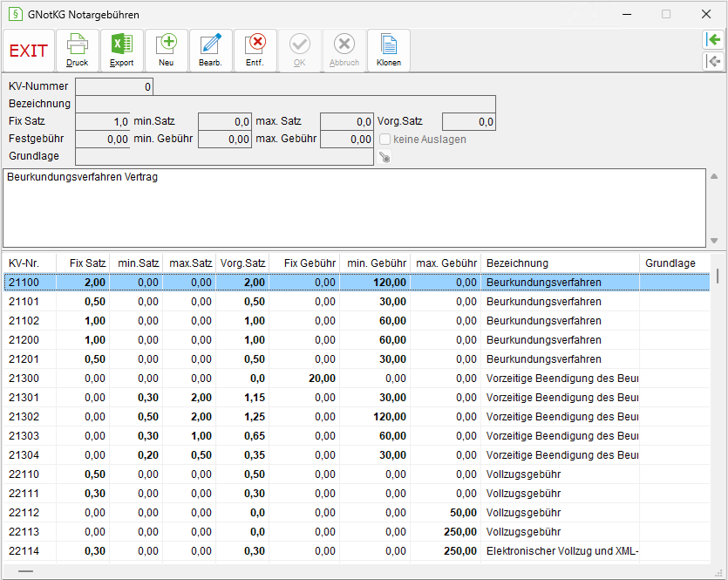
Task: Click the gray arrow icon below green one
Action: pyautogui.click(x=712, y=61)
